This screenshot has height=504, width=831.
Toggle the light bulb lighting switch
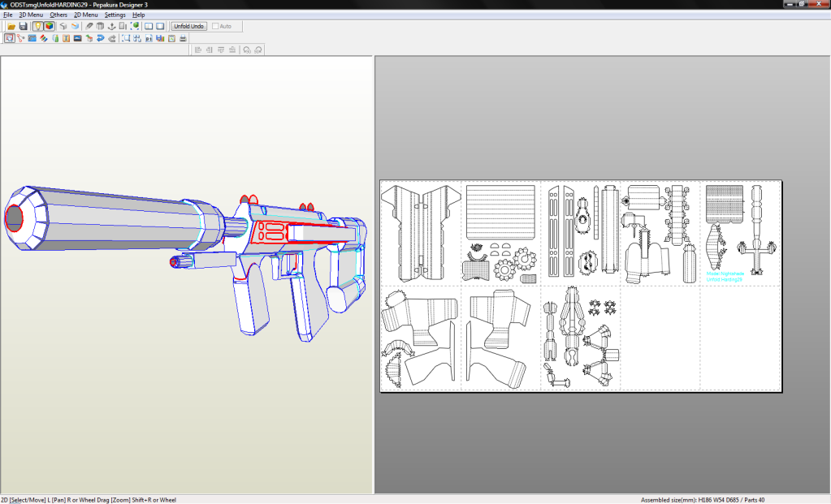pos(37,26)
